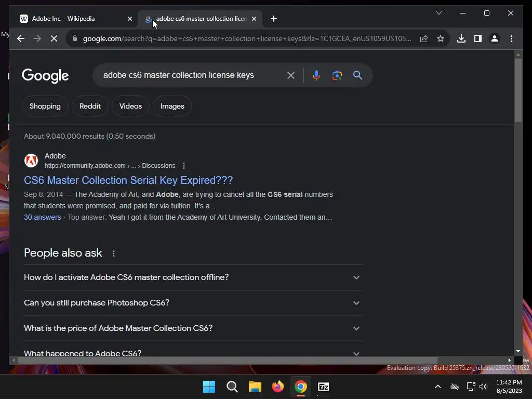Bookmark this page with the star

(x=441, y=38)
